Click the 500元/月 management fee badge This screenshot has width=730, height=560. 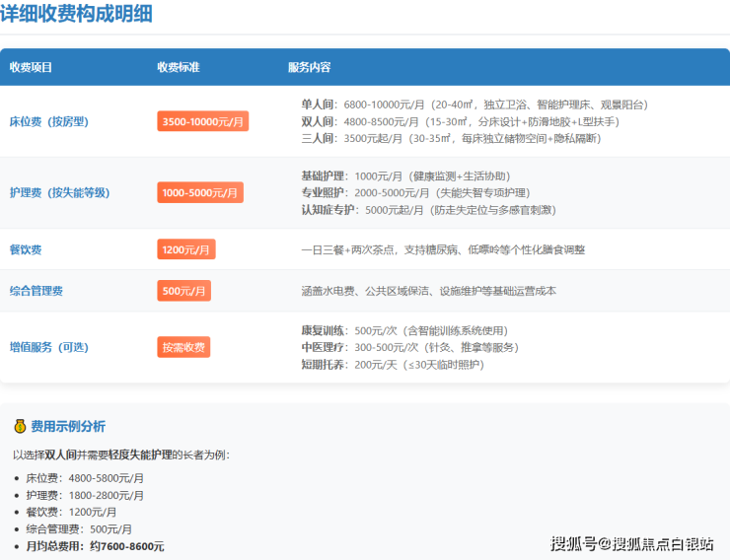click(183, 291)
